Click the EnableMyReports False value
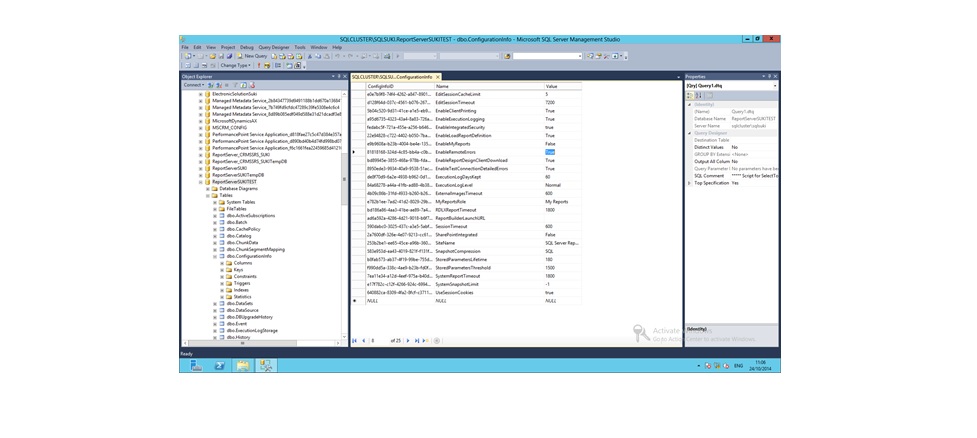The height and width of the screenshot is (438, 977). tap(563, 144)
